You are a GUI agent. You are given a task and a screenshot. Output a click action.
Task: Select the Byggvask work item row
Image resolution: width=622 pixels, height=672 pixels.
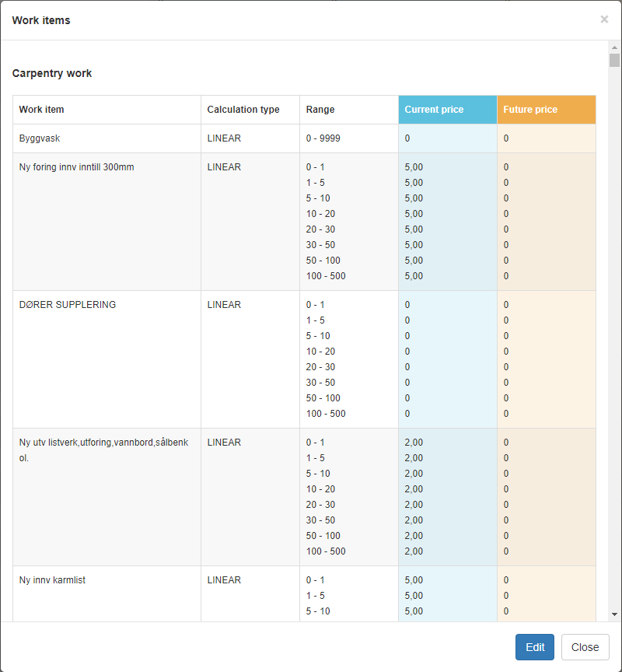click(40, 138)
